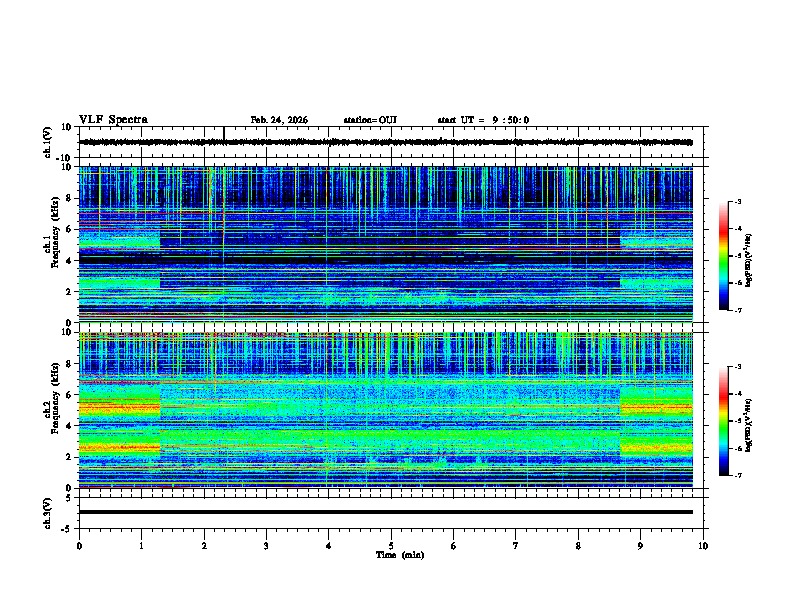The image size is (792, 612).
Task: Click time axis tick label "10"
Action: pos(703,546)
